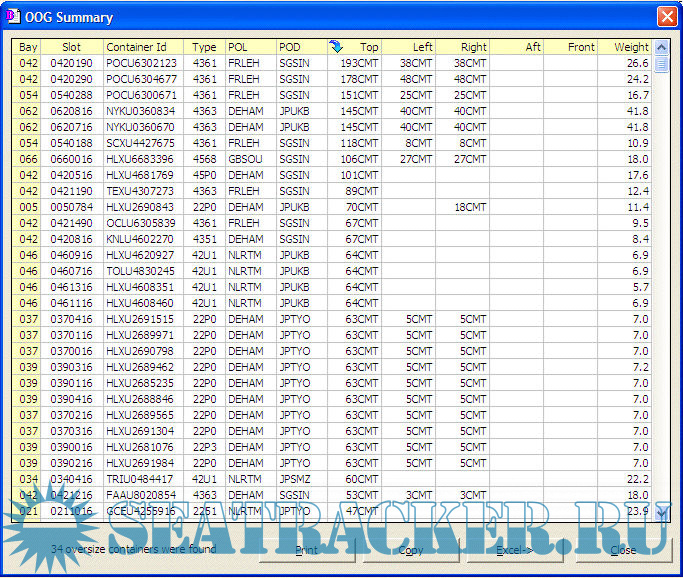Sort by the Bay column header
This screenshot has height=578, width=683.
[x=28, y=47]
